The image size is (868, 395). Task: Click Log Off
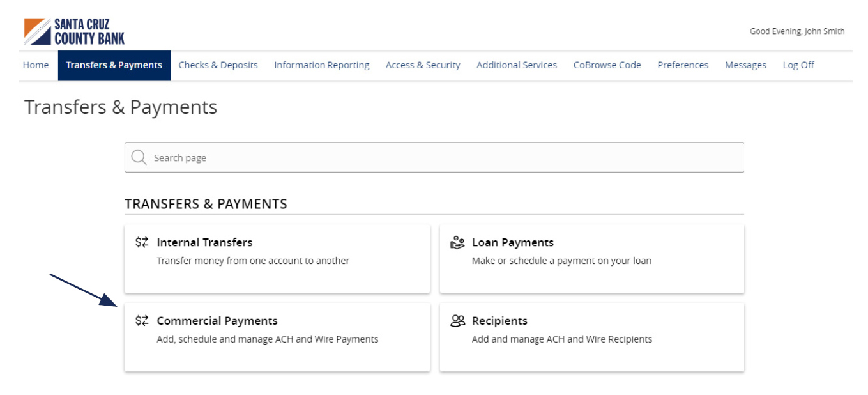click(x=797, y=65)
